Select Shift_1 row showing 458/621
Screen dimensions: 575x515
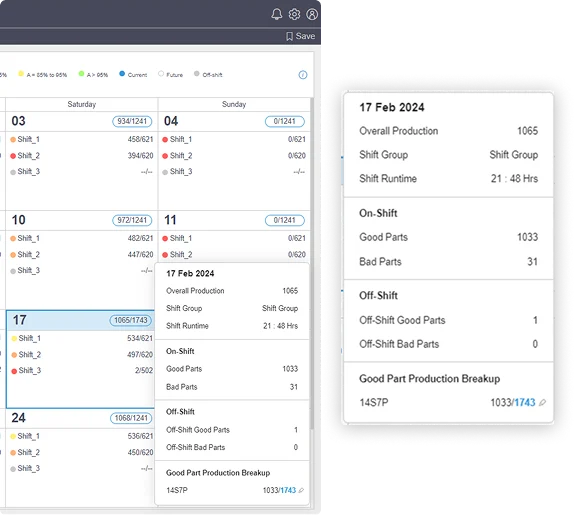81,139
